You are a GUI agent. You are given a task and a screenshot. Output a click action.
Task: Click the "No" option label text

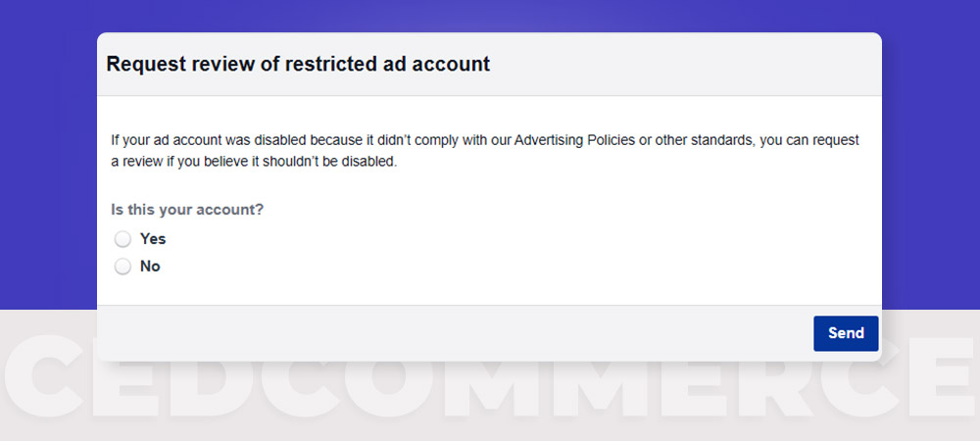point(150,267)
